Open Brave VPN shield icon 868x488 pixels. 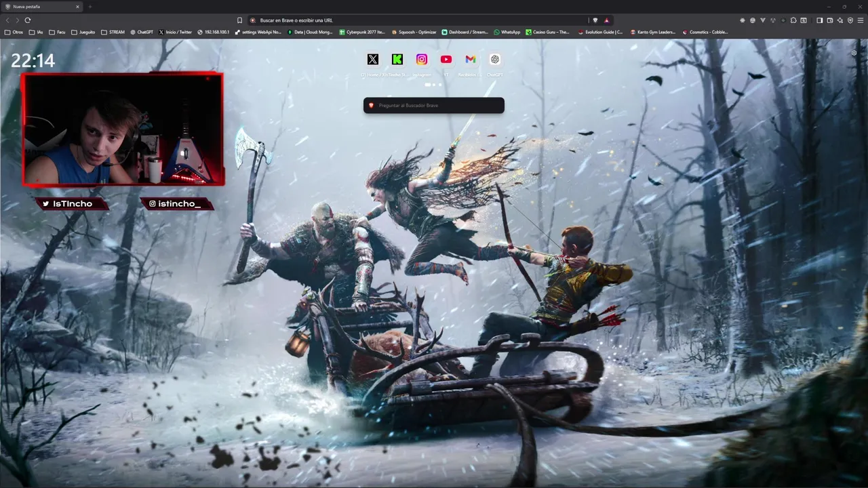850,20
